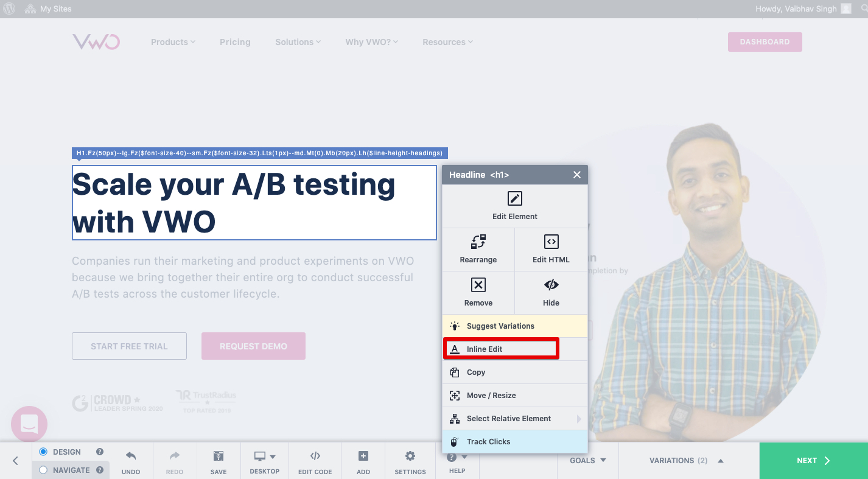Expand the Solutions menu
The height and width of the screenshot is (479, 868).
pos(298,42)
